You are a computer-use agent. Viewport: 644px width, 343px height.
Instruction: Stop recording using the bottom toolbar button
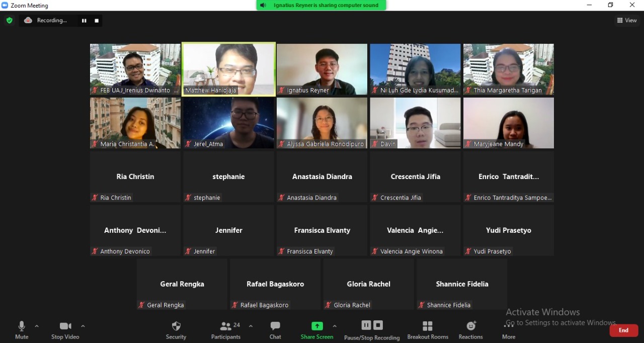pos(378,325)
